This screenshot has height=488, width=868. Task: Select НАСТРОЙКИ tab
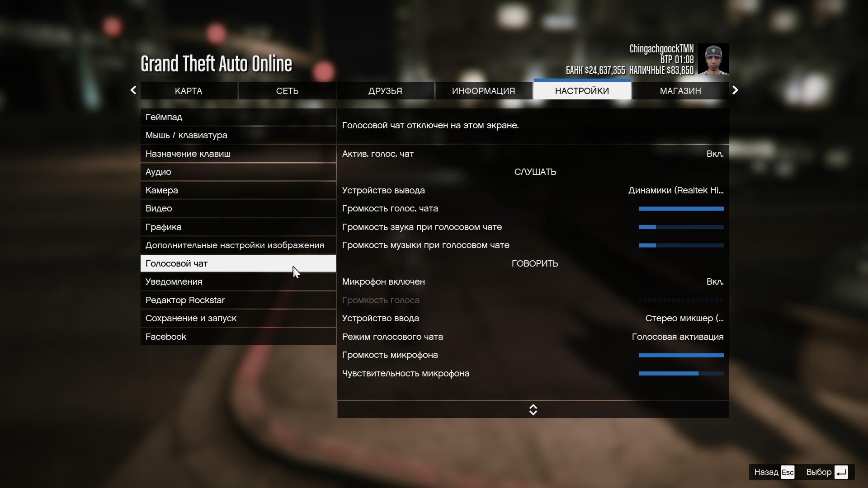click(581, 90)
